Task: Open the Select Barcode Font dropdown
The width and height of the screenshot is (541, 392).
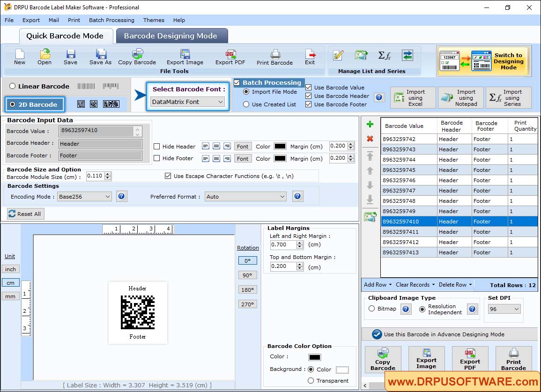Action: click(x=188, y=102)
